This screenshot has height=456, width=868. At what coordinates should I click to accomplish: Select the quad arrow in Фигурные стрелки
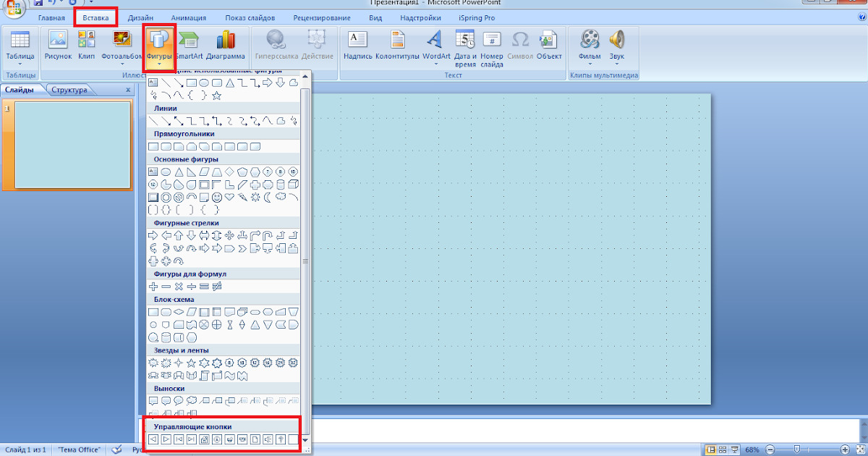(230, 235)
